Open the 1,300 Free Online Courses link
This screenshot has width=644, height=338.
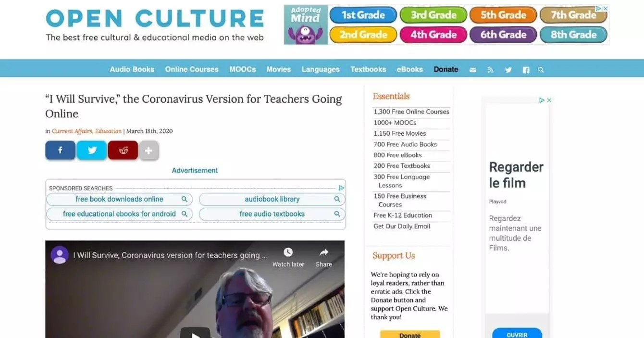[x=411, y=112]
